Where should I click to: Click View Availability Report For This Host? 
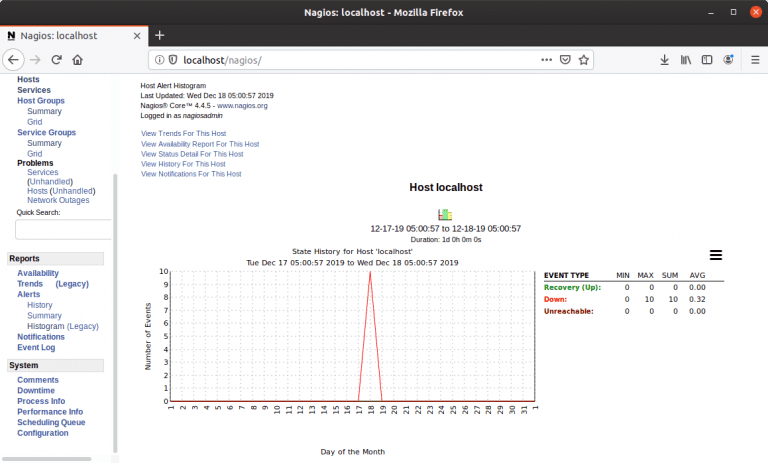[x=200, y=144]
